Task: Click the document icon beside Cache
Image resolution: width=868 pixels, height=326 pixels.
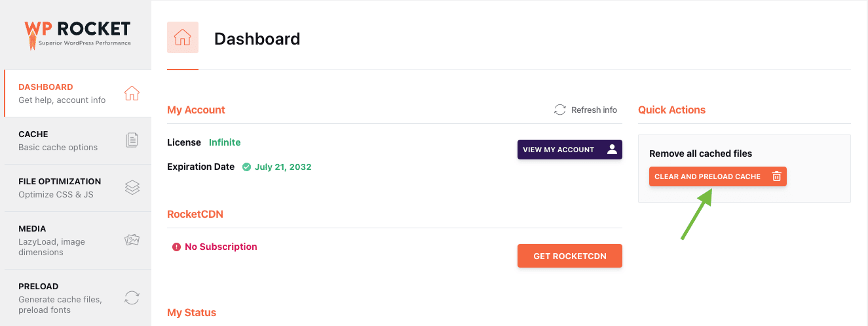Action: point(132,140)
